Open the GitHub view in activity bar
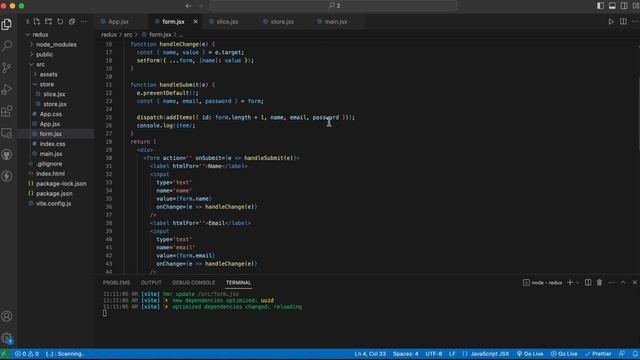The image size is (640, 360). coord(7,155)
